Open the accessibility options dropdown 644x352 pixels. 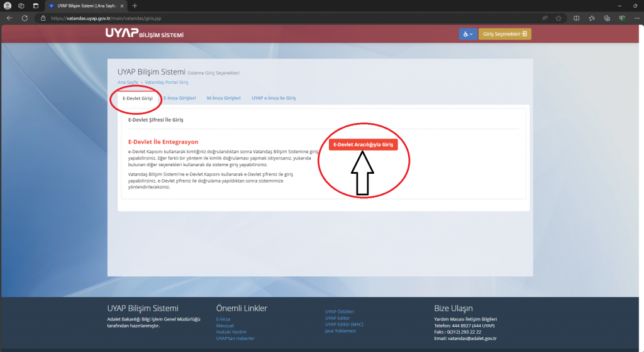468,34
